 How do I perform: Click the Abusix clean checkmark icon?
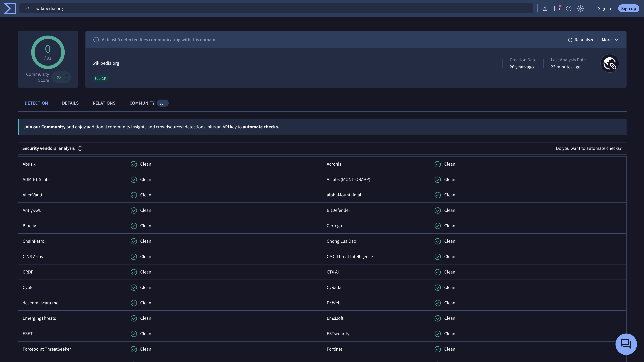point(134,164)
